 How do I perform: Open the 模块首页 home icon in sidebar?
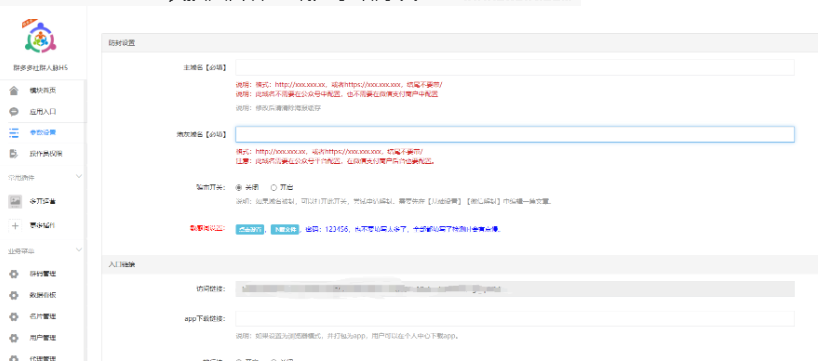pos(14,91)
